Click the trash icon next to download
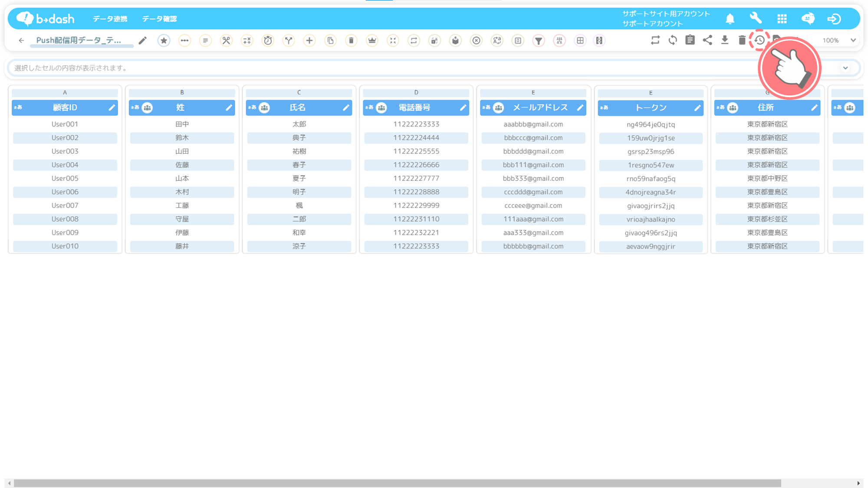 pos(742,40)
